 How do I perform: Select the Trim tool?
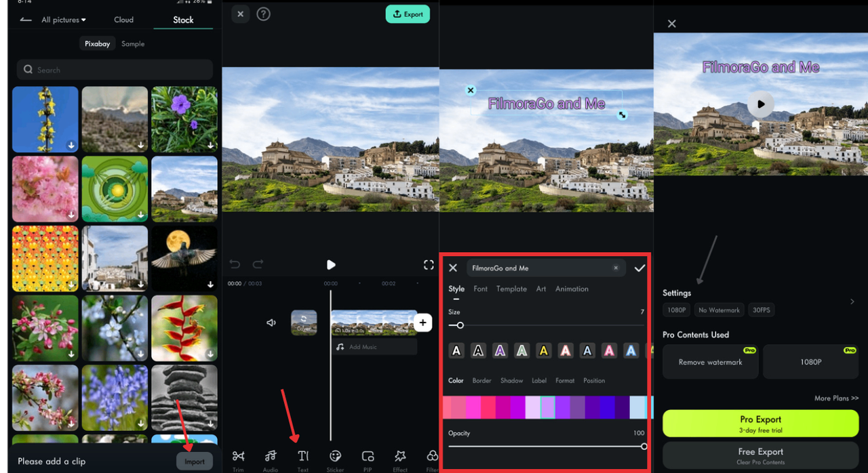(x=238, y=459)
